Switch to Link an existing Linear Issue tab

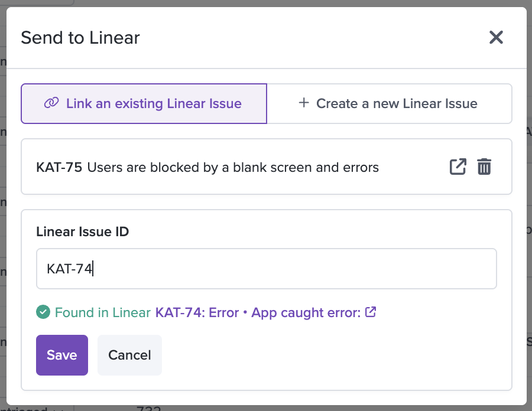[144, 104]
